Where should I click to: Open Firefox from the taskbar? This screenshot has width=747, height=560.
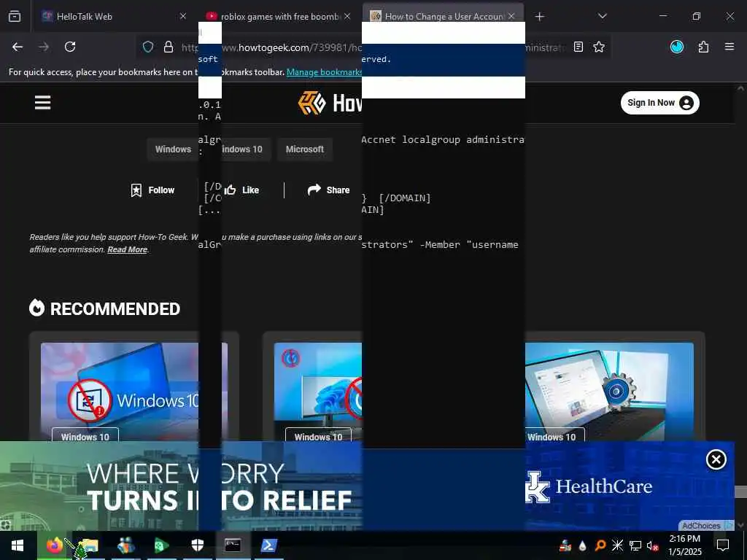coord(54,545)
